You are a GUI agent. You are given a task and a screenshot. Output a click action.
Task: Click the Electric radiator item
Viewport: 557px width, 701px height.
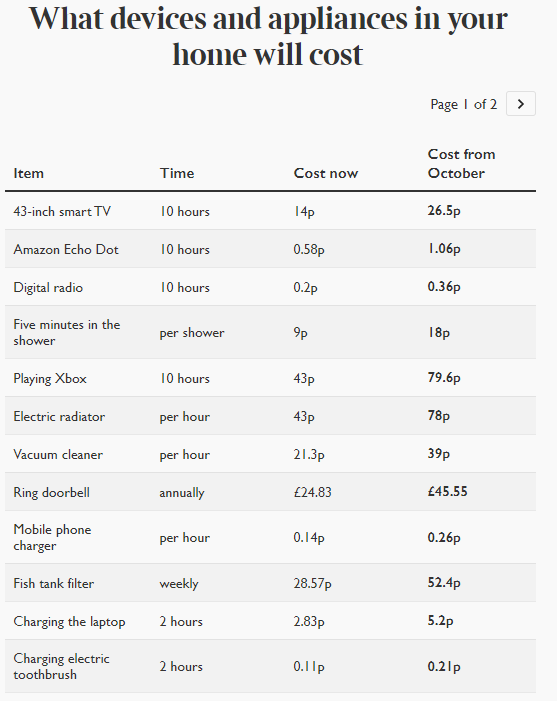59,417
